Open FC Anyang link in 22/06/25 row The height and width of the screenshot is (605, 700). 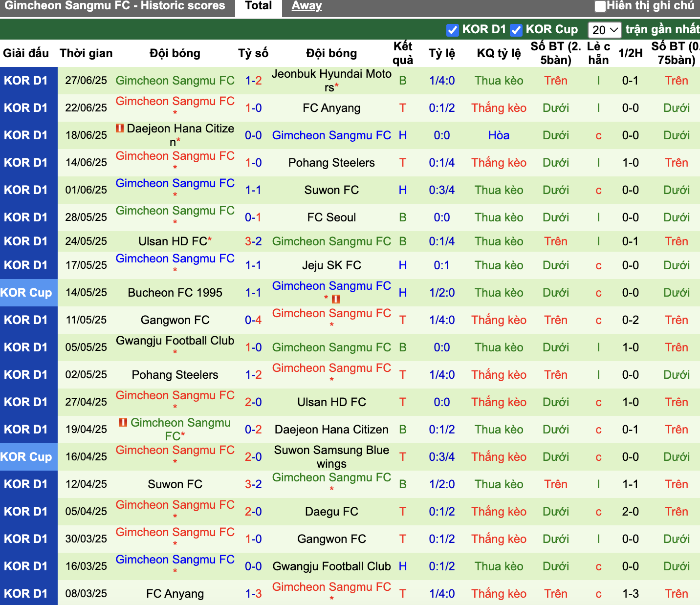tap(331, 108)
